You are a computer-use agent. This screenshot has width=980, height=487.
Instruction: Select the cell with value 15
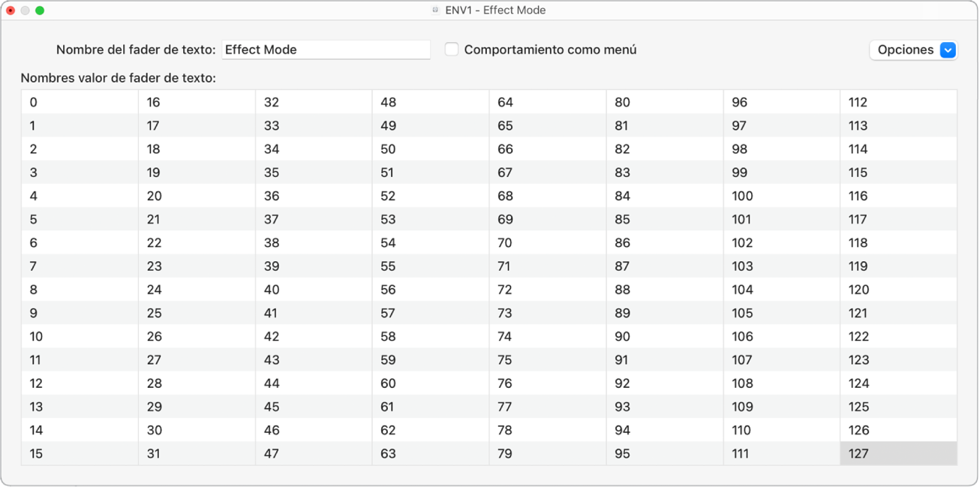click(80, 453)
